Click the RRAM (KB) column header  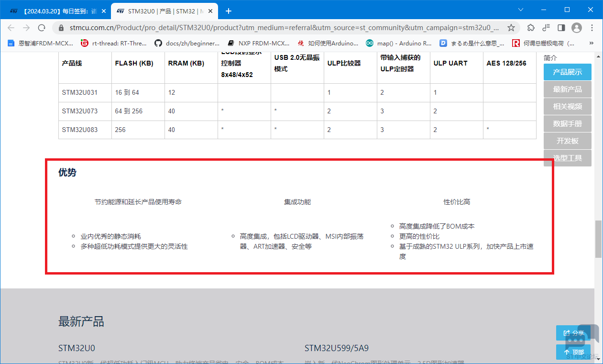186,63
